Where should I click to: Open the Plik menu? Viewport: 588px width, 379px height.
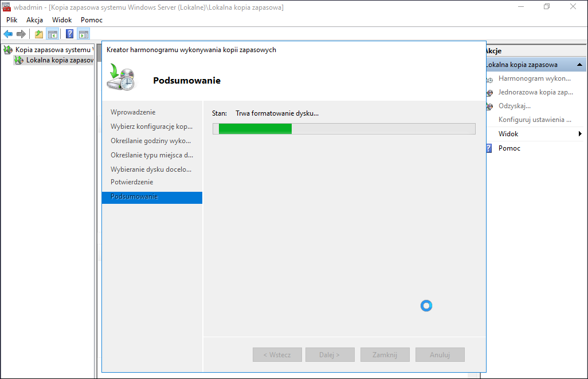11,20
